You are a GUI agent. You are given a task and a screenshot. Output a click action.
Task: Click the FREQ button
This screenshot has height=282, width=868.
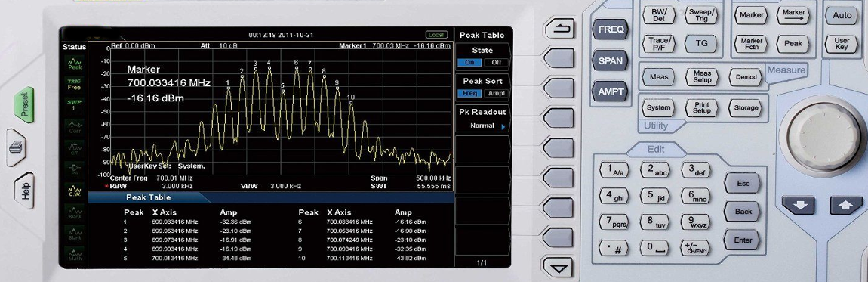point(611,29)
